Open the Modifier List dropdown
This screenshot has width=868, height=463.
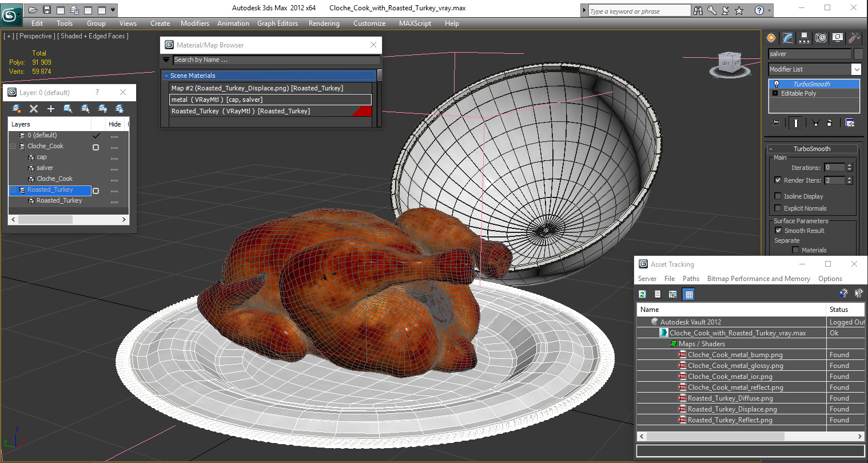(x=856, y=69)
